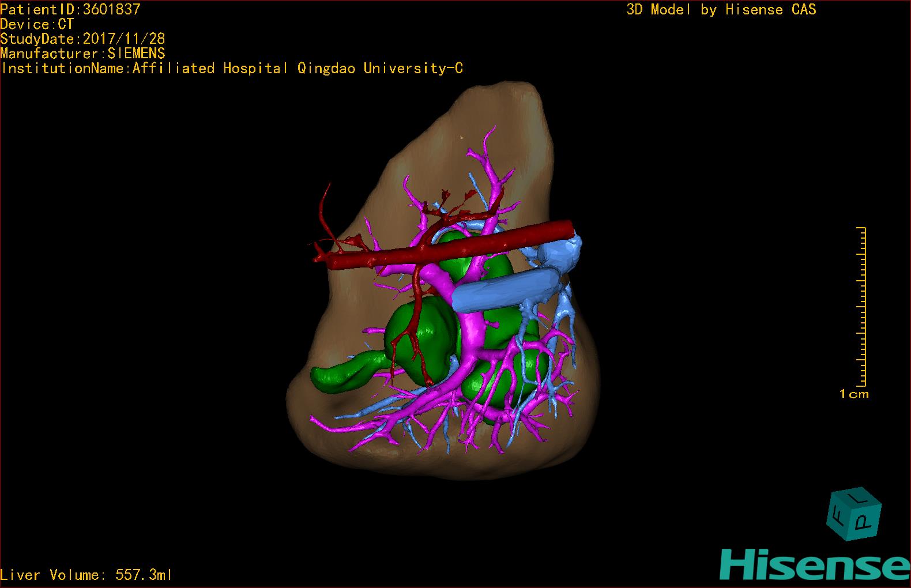This screenshot has width=911, height=588.
Task: Select the large red artery vessel
Action: [x=461, y=247]
